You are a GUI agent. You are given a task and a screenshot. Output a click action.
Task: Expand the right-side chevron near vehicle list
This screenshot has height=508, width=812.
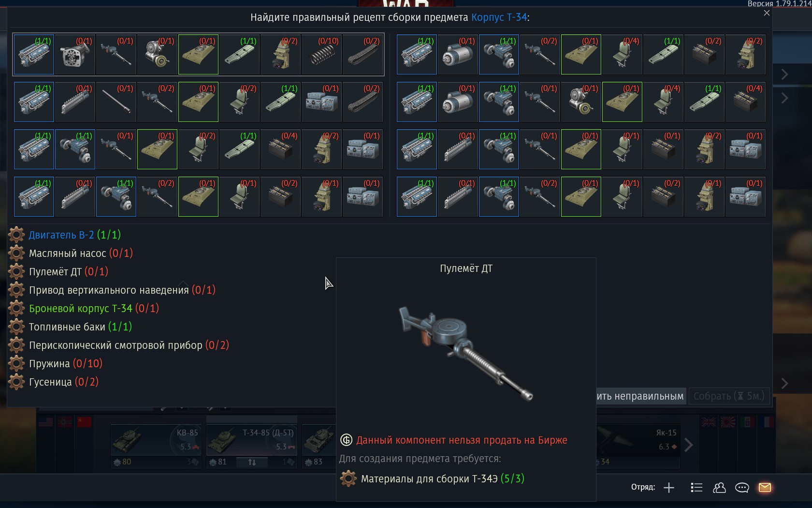coord(688,445)
